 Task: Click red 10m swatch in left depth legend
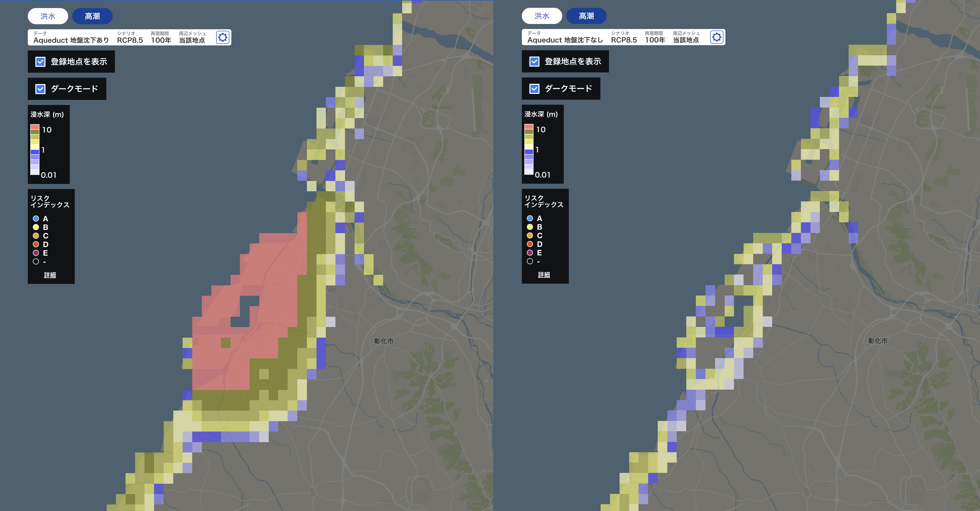[x=35, y=127]
